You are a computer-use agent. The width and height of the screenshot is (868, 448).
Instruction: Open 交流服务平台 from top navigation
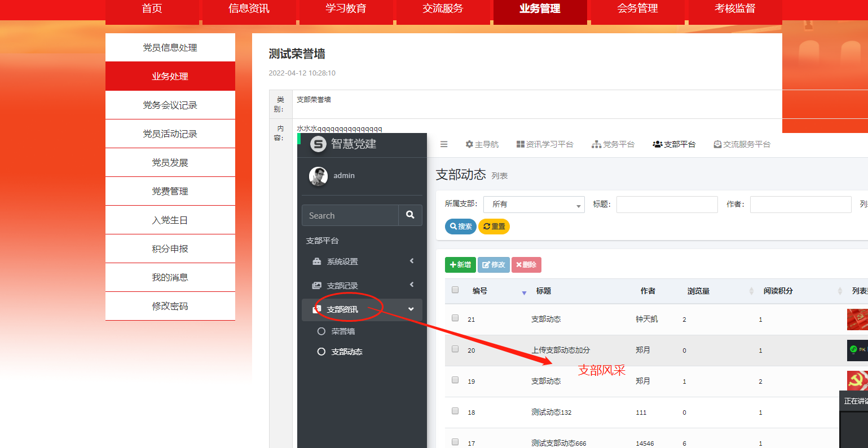(x=742, y=144)
